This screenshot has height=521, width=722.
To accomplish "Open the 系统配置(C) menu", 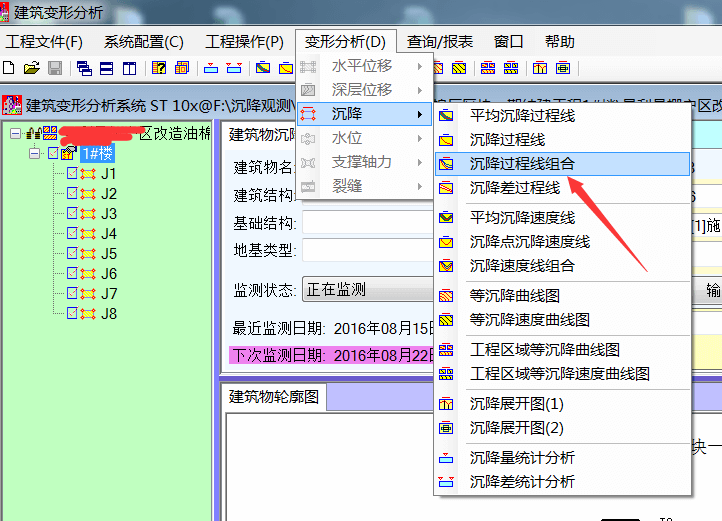I will pyautogui.click(x=143, y=42).
